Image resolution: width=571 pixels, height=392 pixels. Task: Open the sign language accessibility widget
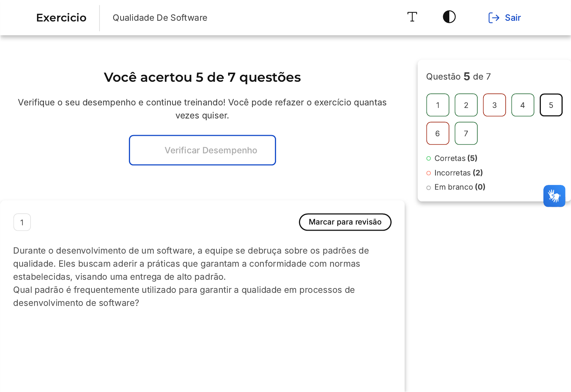point(554,196)
